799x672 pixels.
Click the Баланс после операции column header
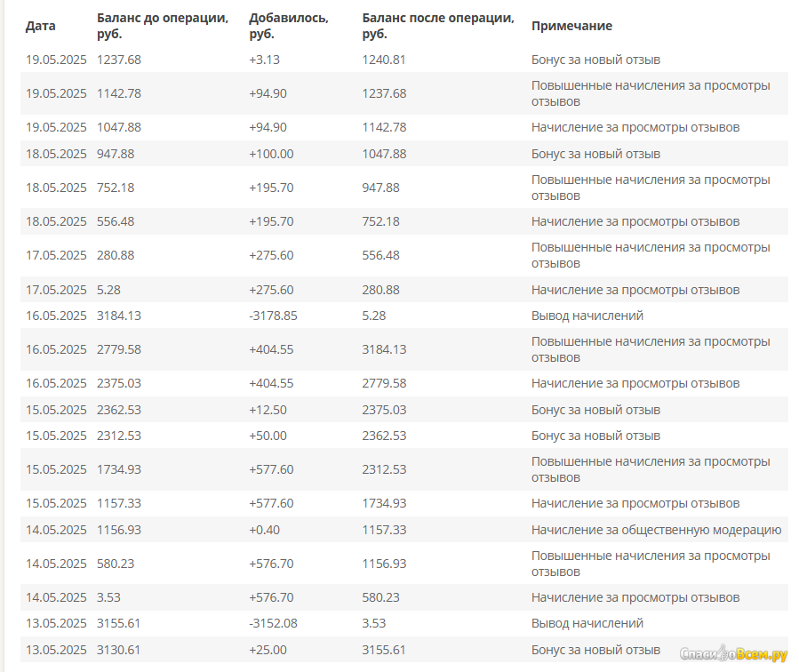pos(438,26)
